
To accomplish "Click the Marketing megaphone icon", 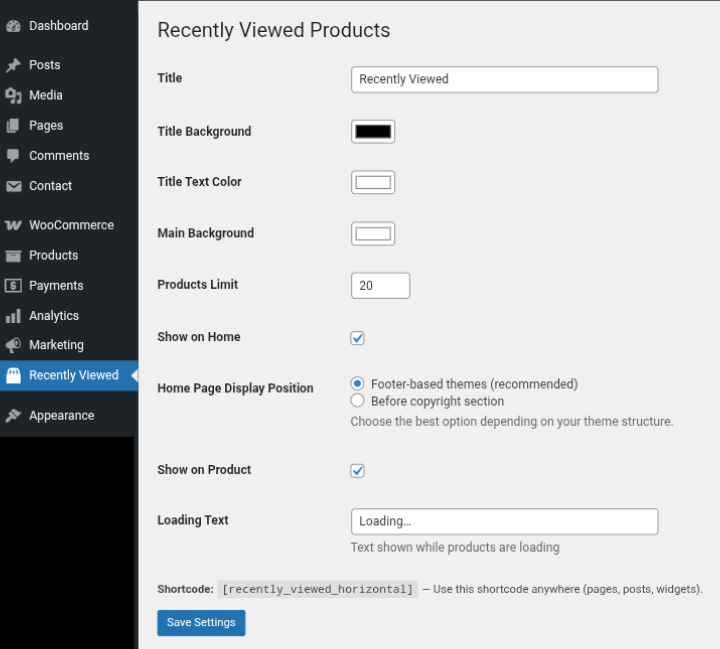I will [13, 345].
